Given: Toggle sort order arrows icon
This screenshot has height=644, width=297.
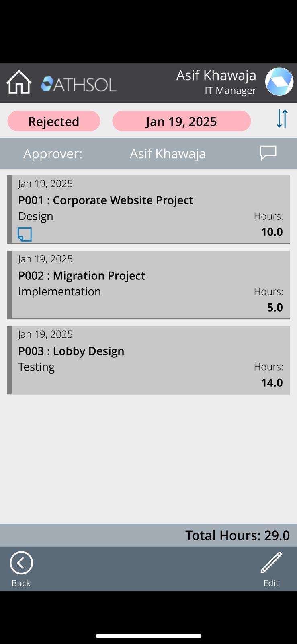Looking at the screenshot, I should pos(282,119).
